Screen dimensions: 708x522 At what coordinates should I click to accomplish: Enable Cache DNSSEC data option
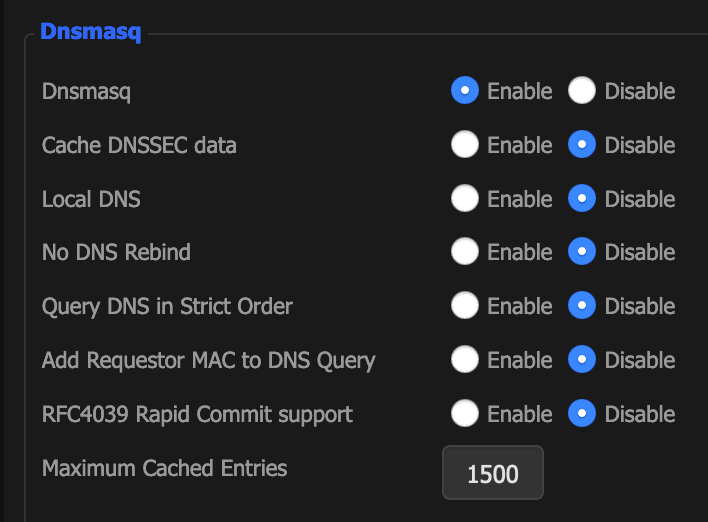(465, 144)
